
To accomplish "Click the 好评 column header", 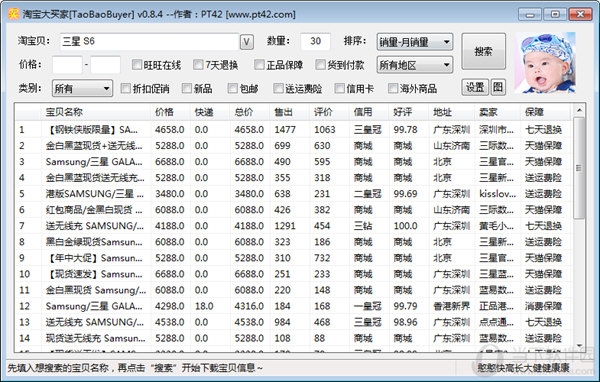I will click(409, 112).
